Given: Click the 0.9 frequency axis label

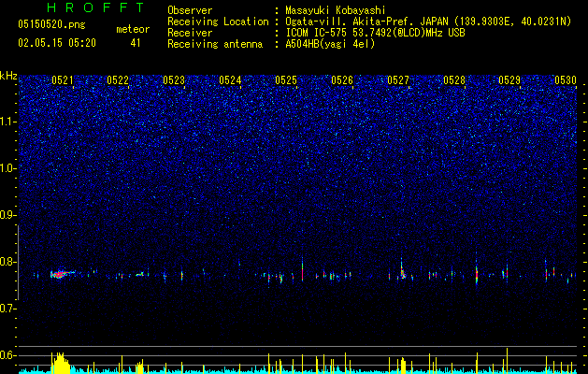Looking at the screenshot, I should tap(8, 215).
